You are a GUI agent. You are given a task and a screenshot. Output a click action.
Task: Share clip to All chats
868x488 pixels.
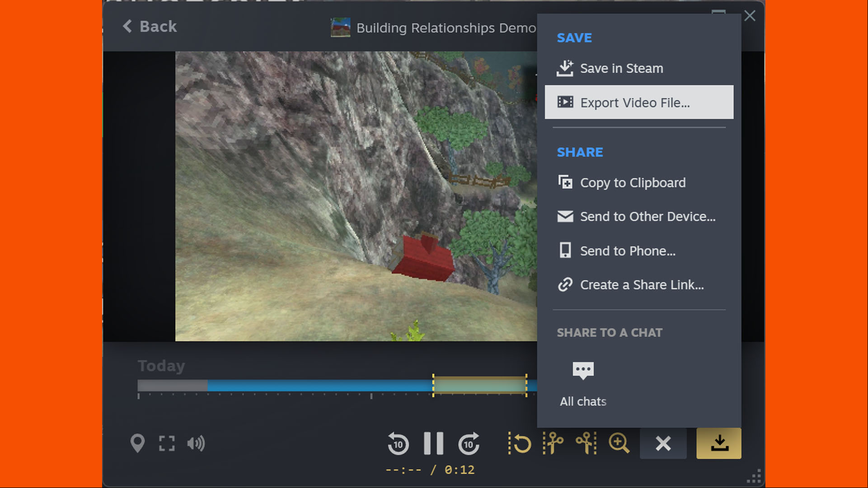click(x=583, y=384)
